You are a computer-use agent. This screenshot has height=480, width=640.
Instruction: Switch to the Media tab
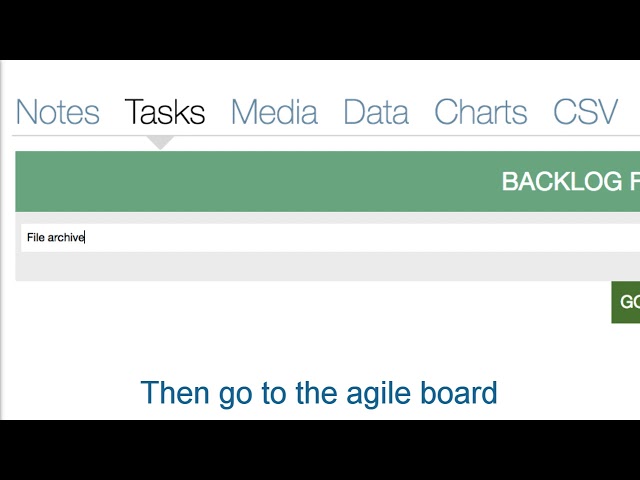click(274, 112)
